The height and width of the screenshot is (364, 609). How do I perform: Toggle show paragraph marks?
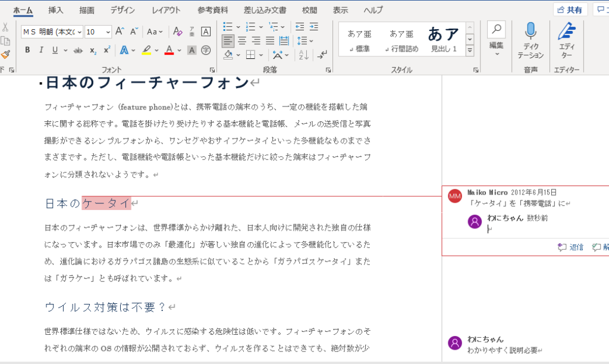(x=322, y=55)
